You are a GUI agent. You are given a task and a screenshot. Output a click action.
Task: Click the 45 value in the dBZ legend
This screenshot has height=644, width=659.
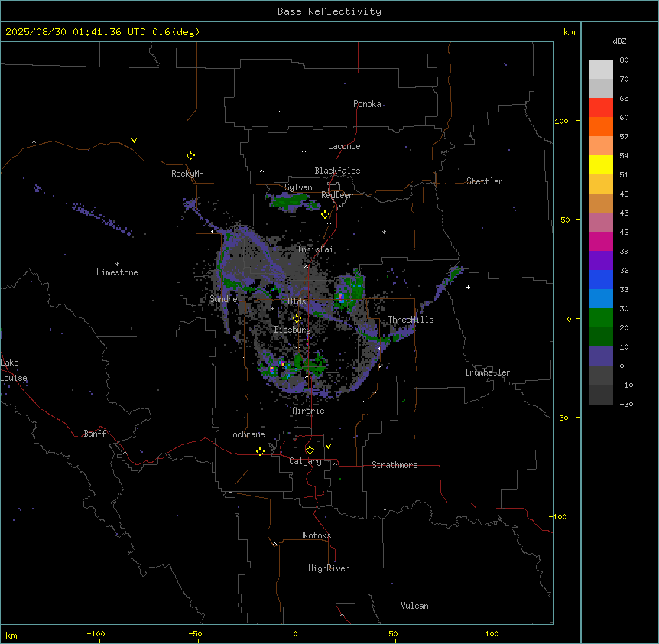pyautogui.click(x=624, y=213)
